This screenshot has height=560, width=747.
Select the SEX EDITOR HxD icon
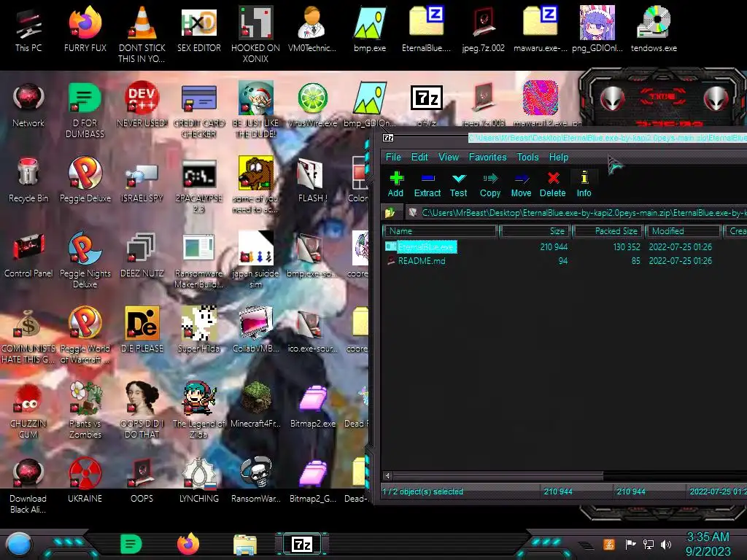click(x=199, y=29)
